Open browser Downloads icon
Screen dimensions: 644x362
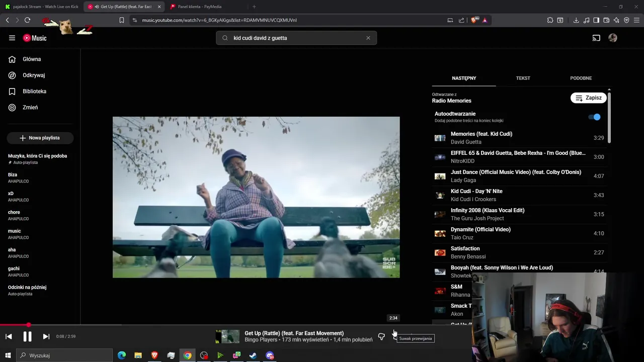[x=576, y=20]
